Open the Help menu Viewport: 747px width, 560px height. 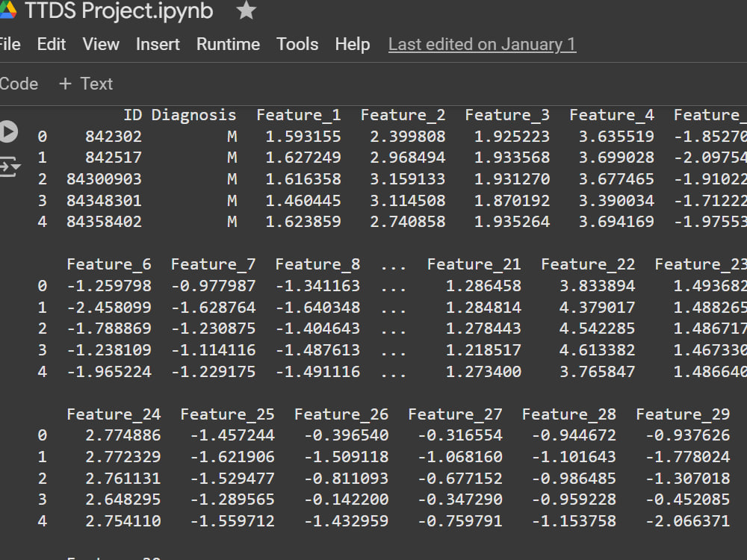tap(353, 45)
